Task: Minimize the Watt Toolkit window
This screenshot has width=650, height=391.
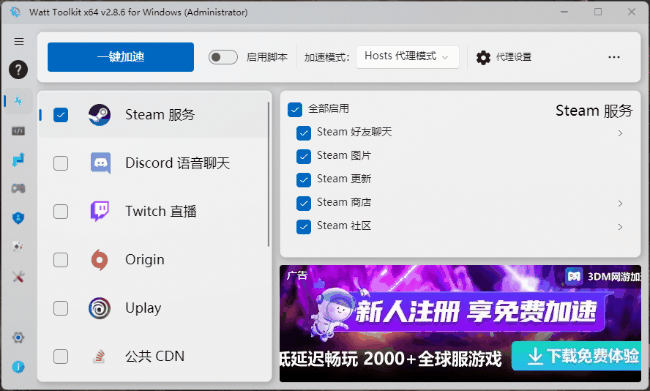Action: point(564,12)
